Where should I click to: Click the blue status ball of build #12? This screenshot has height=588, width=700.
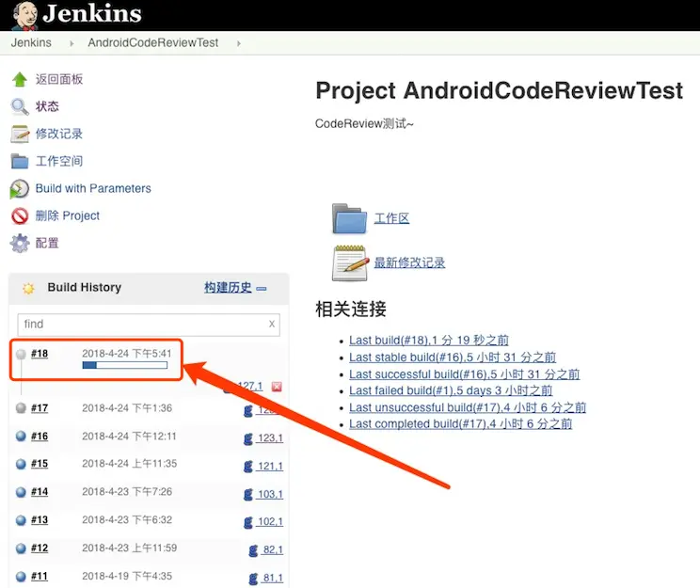[21, 548]
